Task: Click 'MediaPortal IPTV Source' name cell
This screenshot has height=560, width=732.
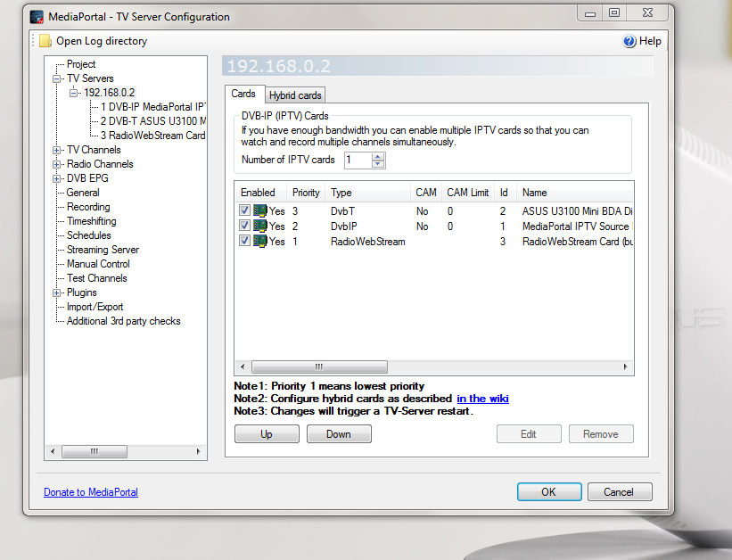Action: 576,226
